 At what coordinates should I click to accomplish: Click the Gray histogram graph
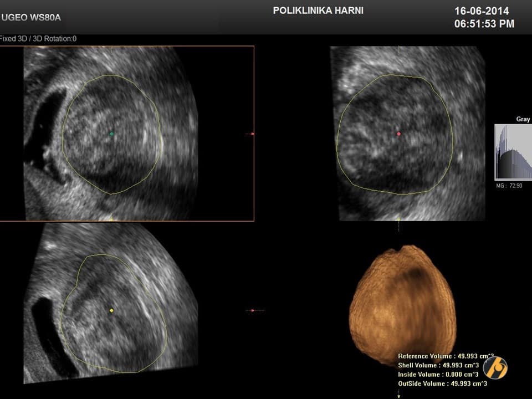coord(513,152)
